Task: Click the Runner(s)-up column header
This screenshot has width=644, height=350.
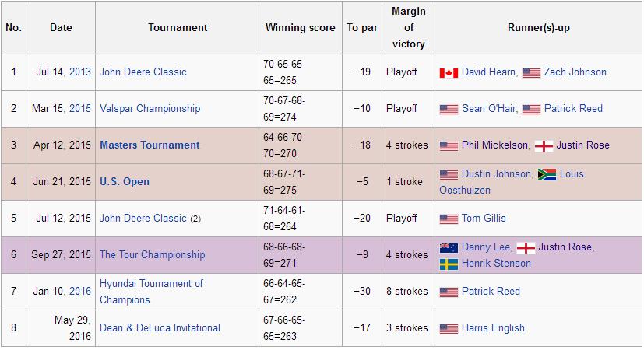Action: pos(538,28)
